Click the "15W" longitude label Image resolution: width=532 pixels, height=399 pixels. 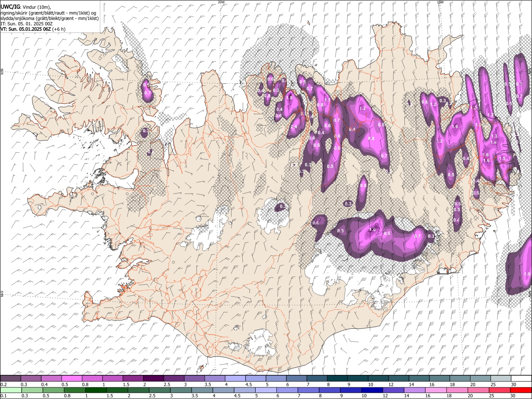coord(440,2)
